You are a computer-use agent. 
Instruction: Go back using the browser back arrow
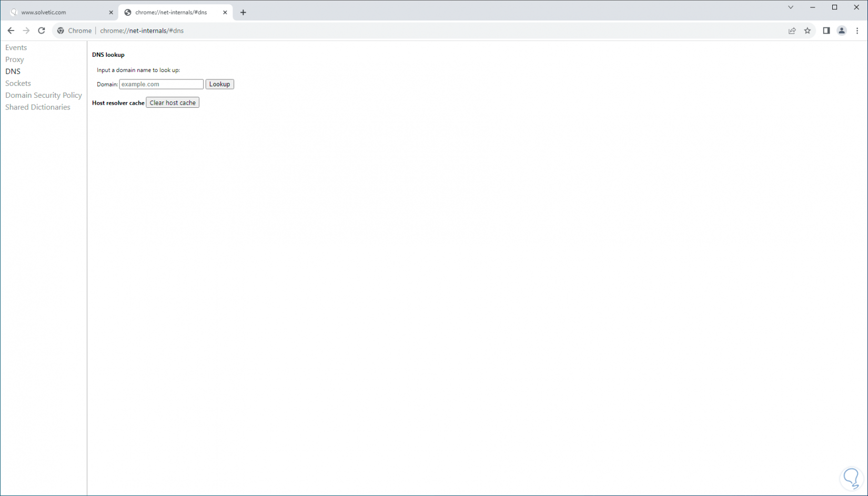point(11,31)
